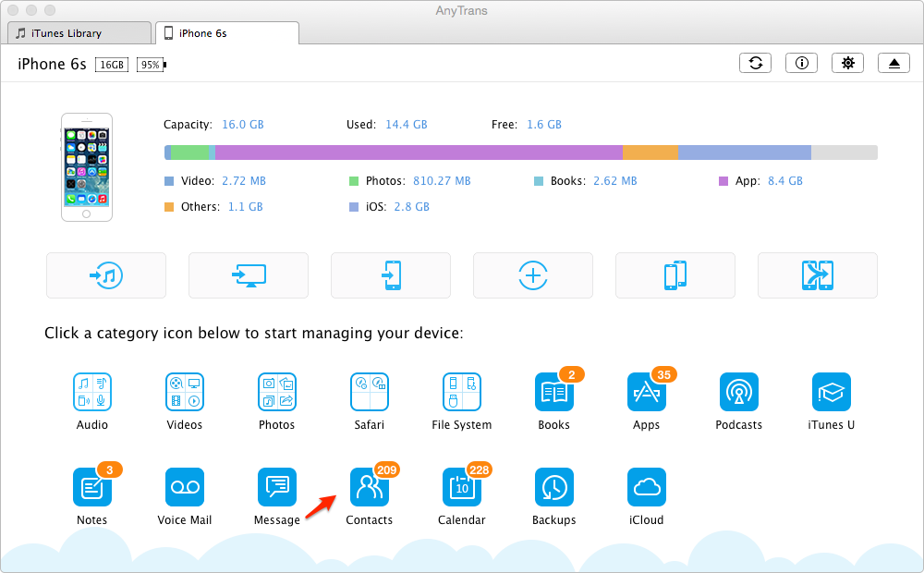Viewport: 924px width, 573px height.
Task: Eject the iPhone 6s device
Action: [894, 63]
